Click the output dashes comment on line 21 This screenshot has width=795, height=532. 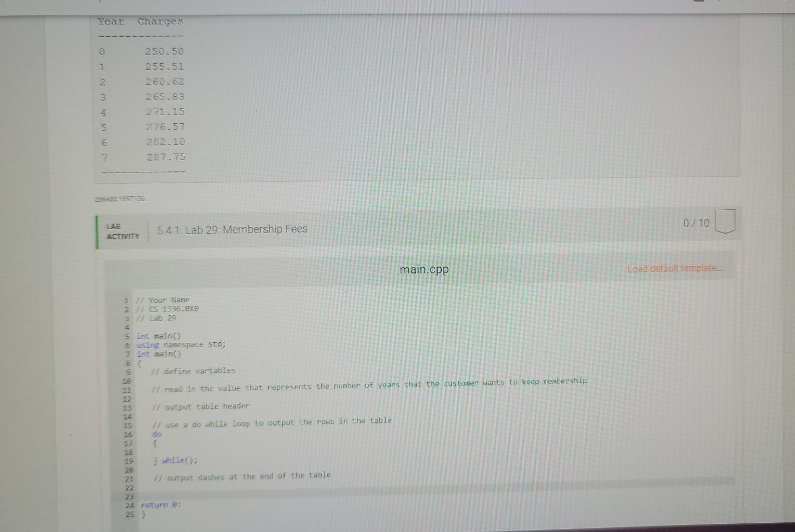[x=243, y=476]
